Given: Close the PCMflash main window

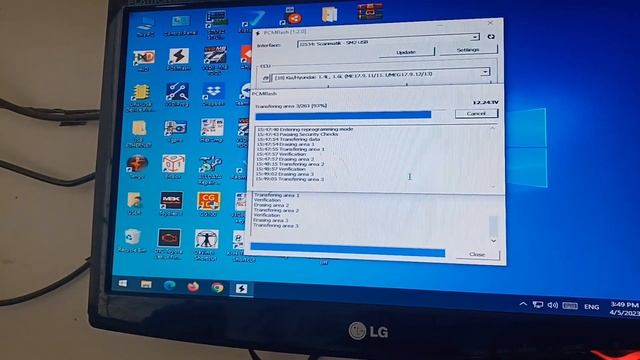Looking at the screenshot, I should (491, 23).
